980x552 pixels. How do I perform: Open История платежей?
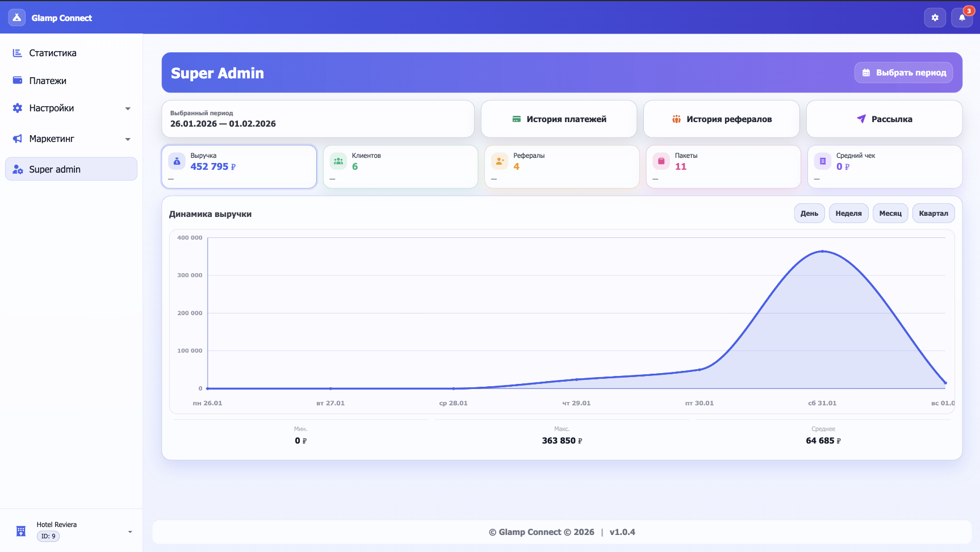pos(559,119)
